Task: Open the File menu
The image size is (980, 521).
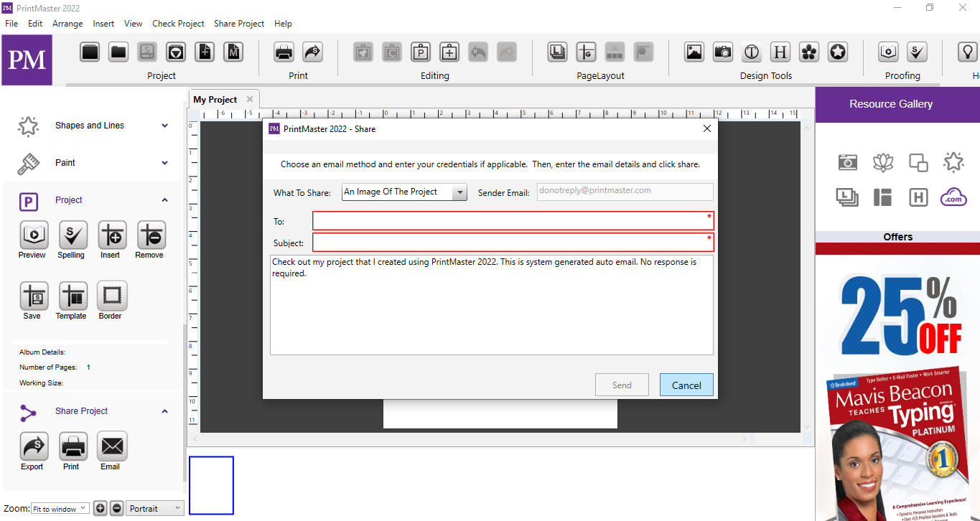Action: pos(11,24)
